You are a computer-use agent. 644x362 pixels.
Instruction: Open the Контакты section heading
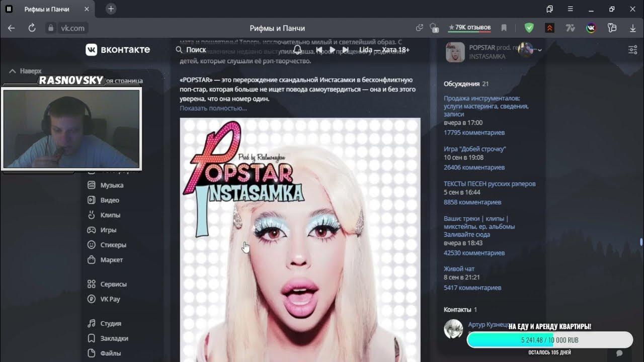[457, 310]
